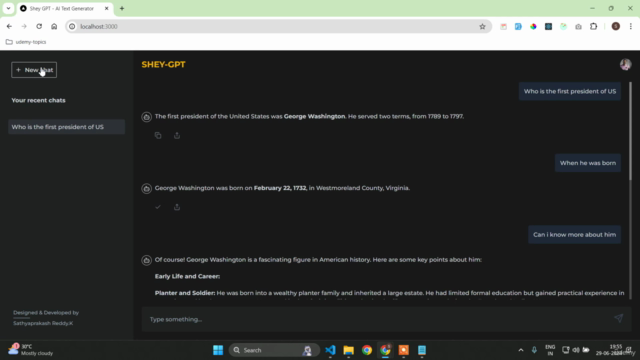
Task: Open Chrome three-dot menu
Action: (x=631, y=27)
